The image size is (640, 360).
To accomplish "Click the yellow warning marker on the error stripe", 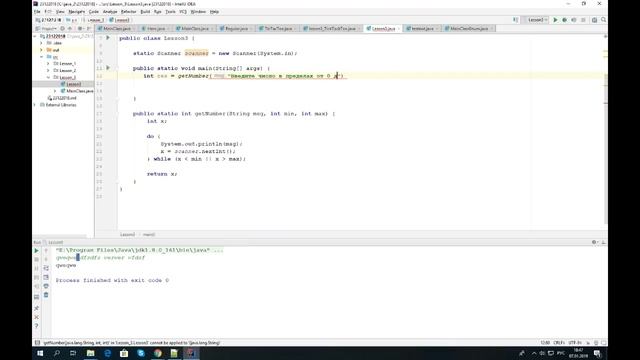I will (x=605, y=52).
